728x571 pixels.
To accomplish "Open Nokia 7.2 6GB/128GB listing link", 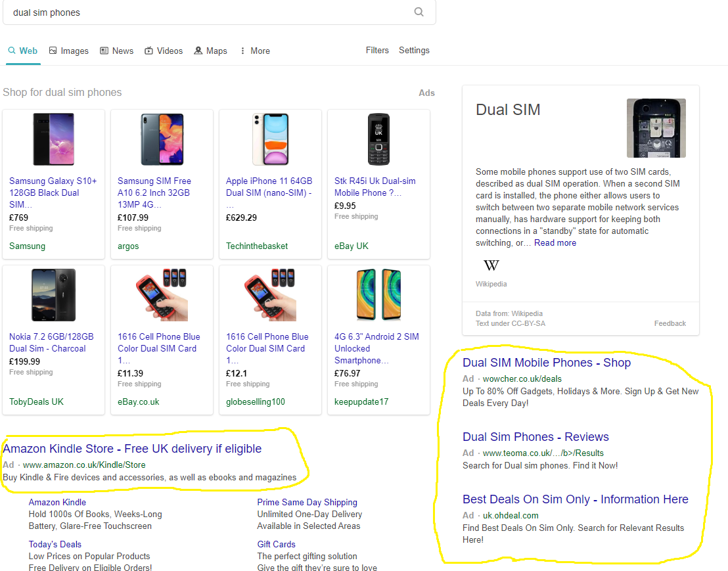I will tap(51, 342).
